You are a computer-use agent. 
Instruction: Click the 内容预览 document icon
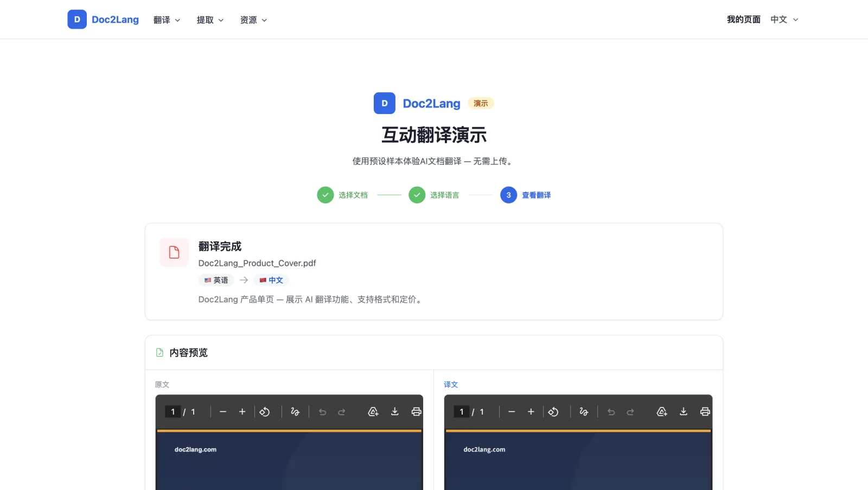point(159,353)
